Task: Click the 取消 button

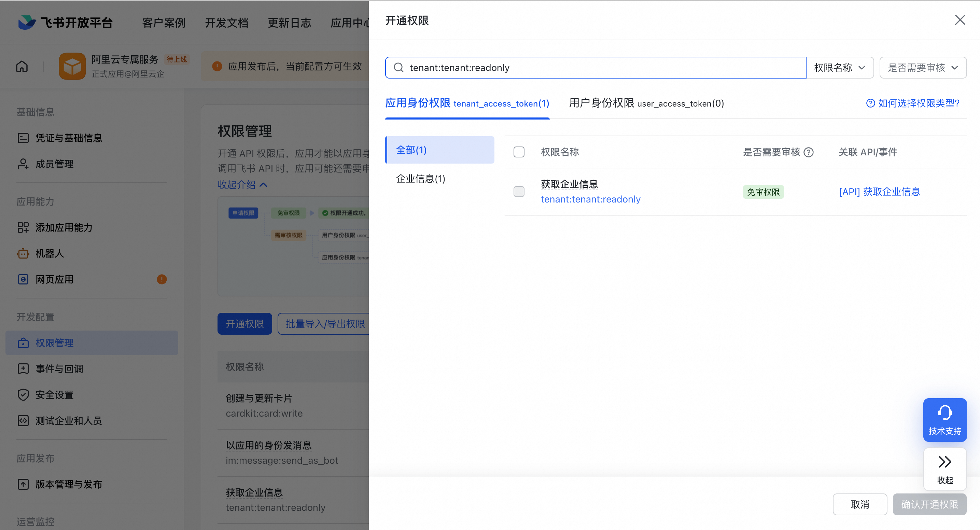Action: (x=859, y=504)
